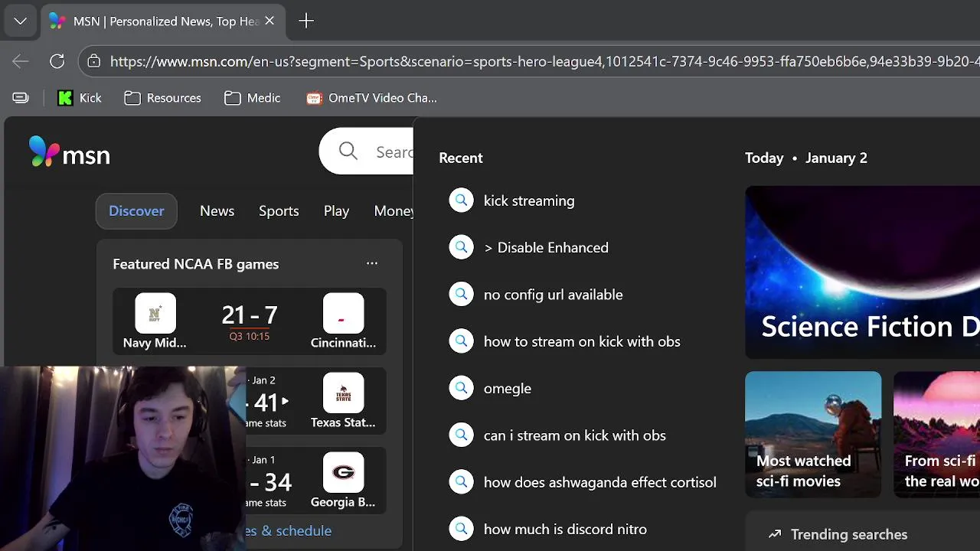Open the Featured NCAA FB games options menu
Image resolution: width=980 pixels, height=551 pixels.
click(x=372, y=263)
